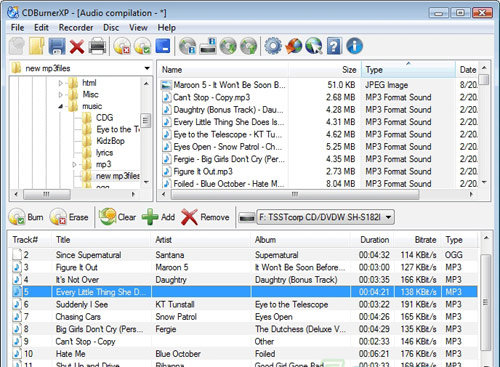
Task: Open the File menu
Action: (17, 27)
